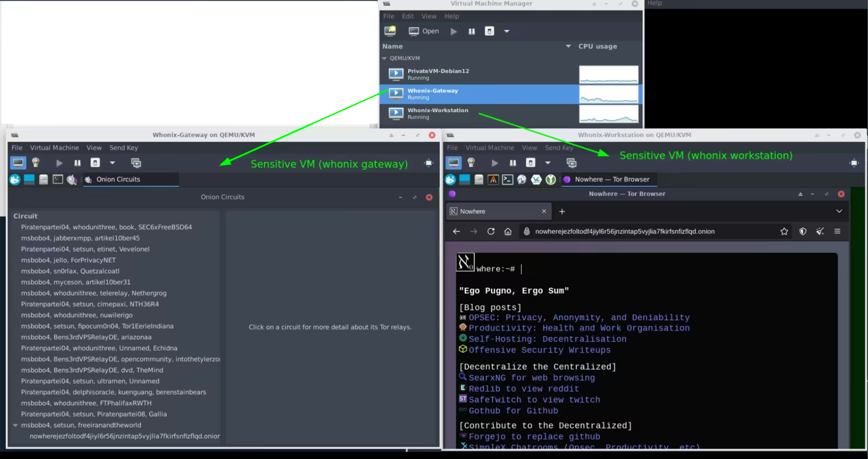Open File menu in Whonix-Gateway window
Image resolution: width=868 pixels, height=459 pixels.
[17, 148]
